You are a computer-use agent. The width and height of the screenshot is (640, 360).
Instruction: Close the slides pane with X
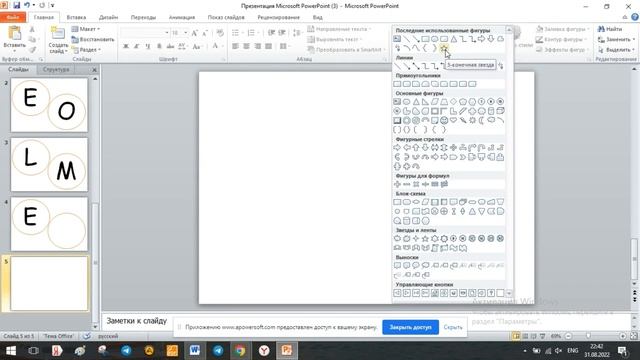coord(94,70)
